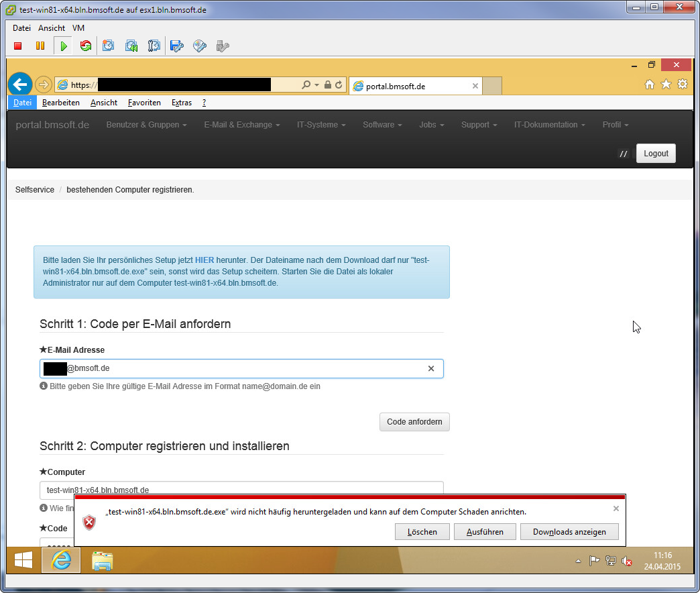700x593 pixels.
Task: Open the Windows Start button
Action: (23, 560)
